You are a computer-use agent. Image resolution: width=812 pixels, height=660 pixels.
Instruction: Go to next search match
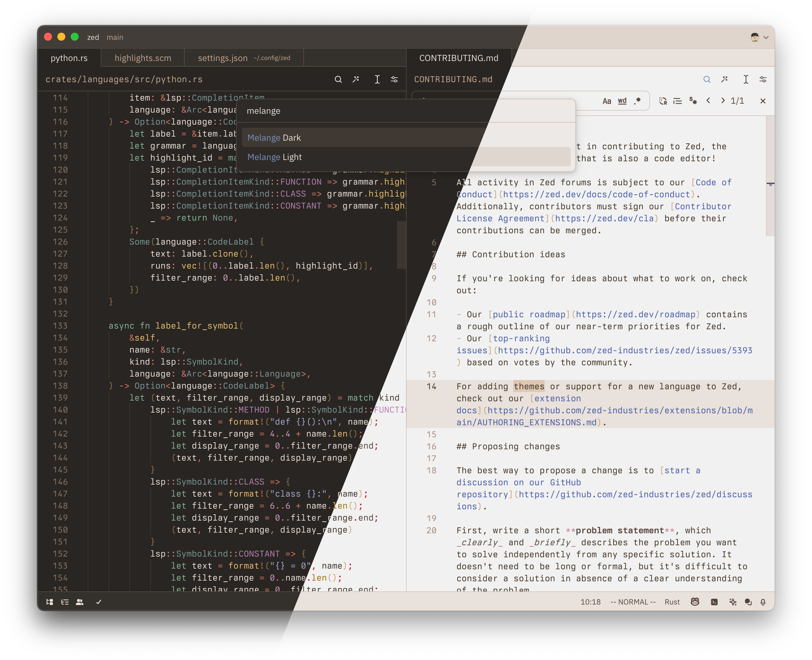(x=723, y=101)
